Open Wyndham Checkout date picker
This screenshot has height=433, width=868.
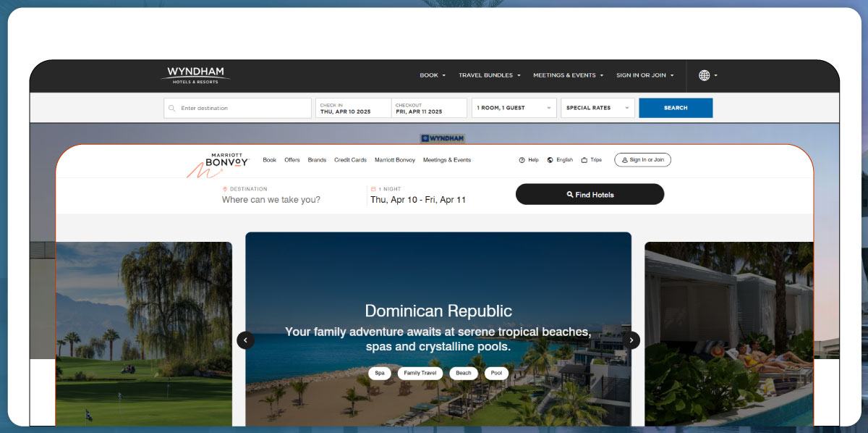pyautogui.click(x=430, y=108)
